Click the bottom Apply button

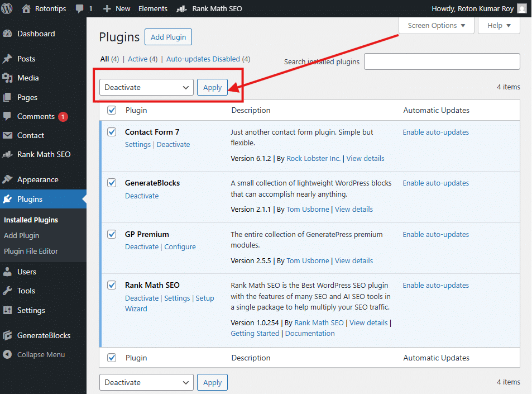212,382
